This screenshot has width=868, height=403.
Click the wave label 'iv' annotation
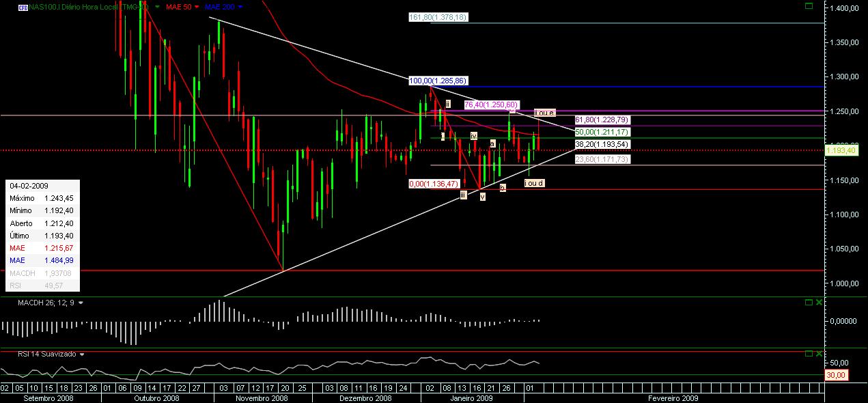473,135
